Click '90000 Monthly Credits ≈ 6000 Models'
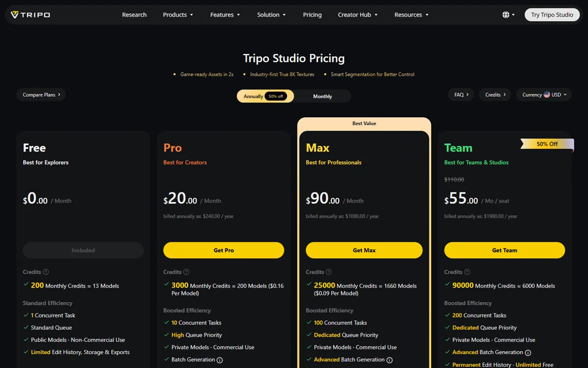Viewport: 588px width, 368px height. tap(504, 286)
